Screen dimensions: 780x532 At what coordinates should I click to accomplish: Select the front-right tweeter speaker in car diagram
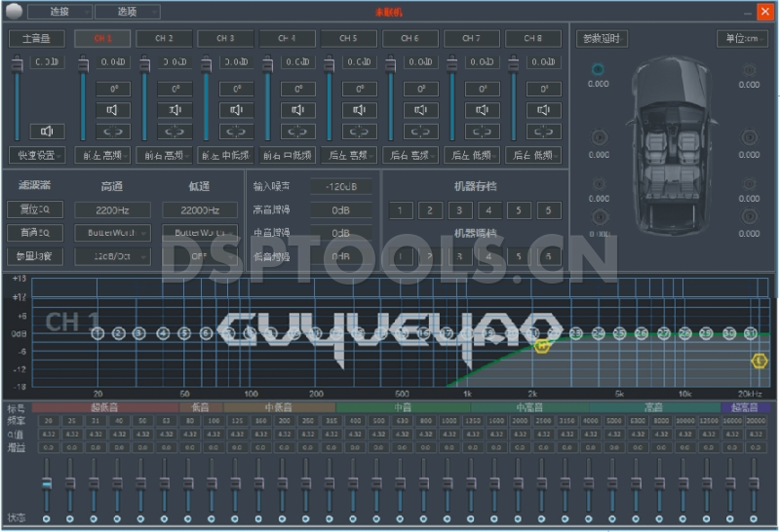click(749, 70)
